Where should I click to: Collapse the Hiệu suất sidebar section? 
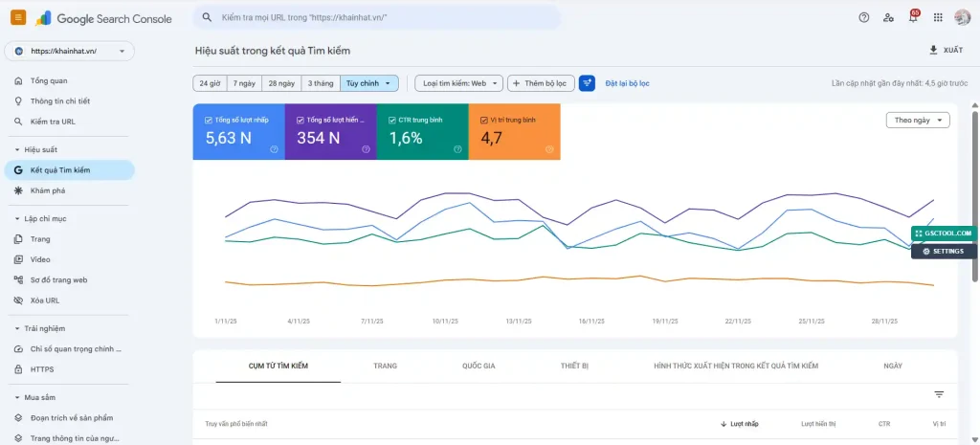[x=17, y=150]
